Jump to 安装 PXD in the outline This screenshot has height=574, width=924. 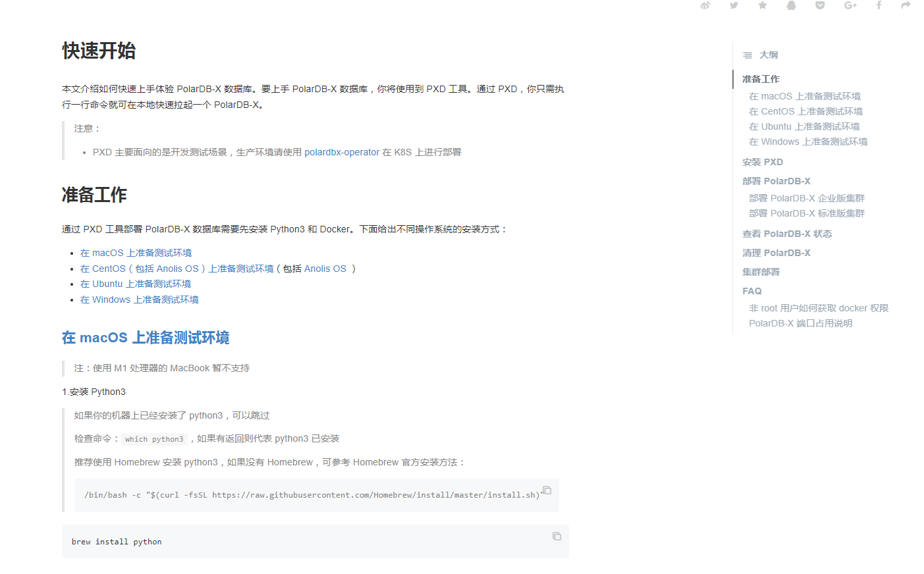[763, 162]
